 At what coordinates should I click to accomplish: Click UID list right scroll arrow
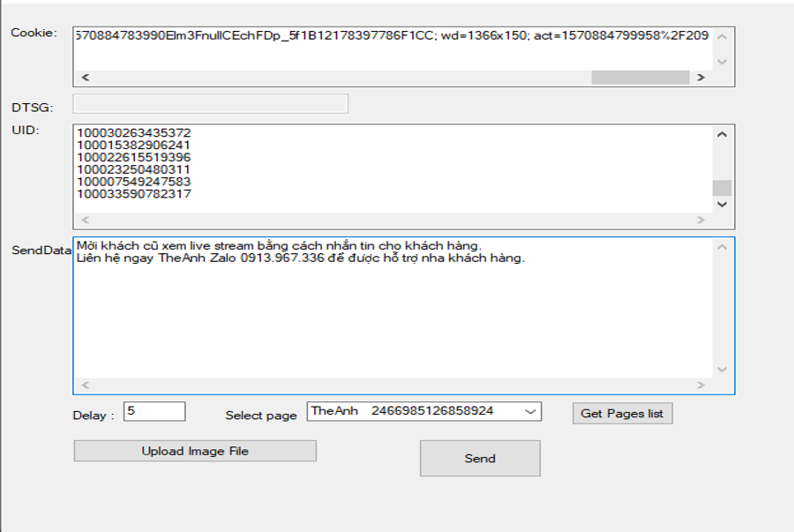[700, 221]
